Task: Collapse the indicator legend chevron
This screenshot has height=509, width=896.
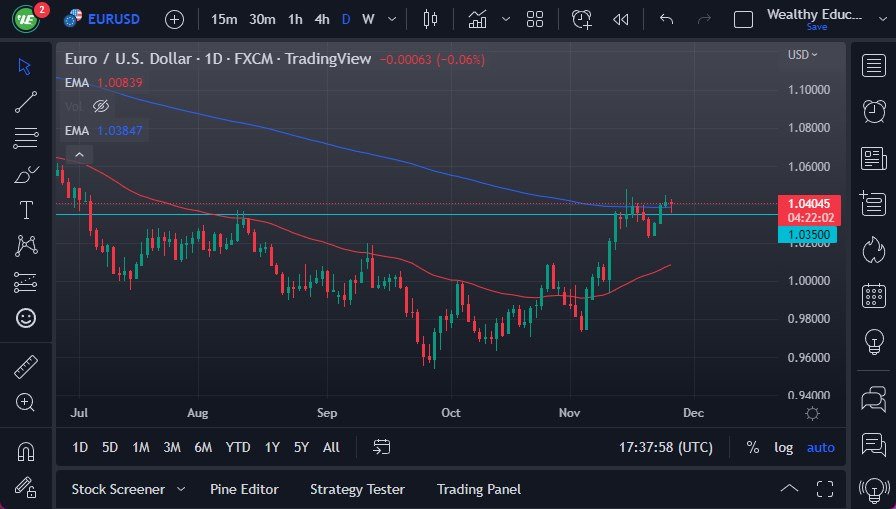Action: click(x=79, y=154)
